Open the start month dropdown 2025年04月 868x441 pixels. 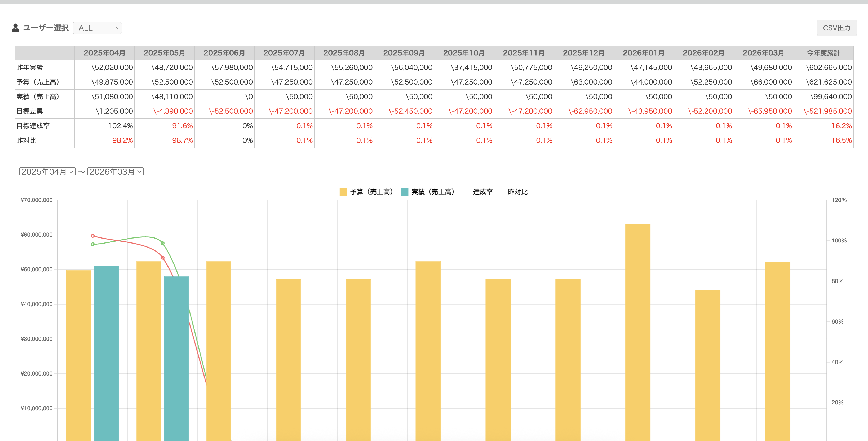47,172
